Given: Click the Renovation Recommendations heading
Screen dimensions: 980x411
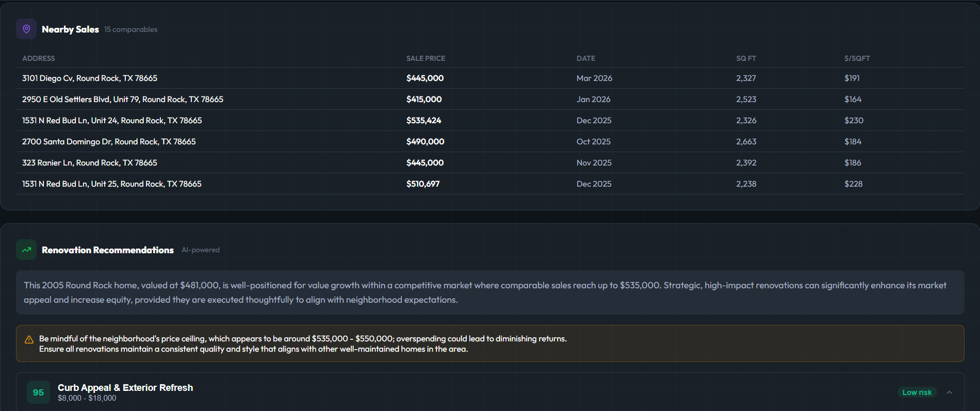Looking at the screenshot, I should click(x=108, y=250).
